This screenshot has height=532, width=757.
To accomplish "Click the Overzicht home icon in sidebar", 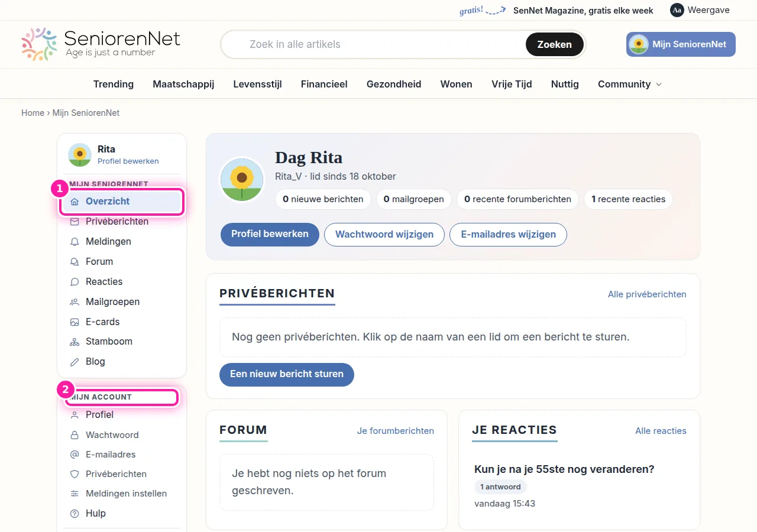I will click(x=75, y=202).
